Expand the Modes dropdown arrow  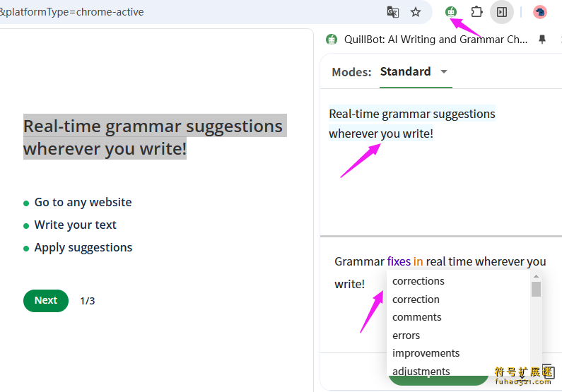click(444, 71)
